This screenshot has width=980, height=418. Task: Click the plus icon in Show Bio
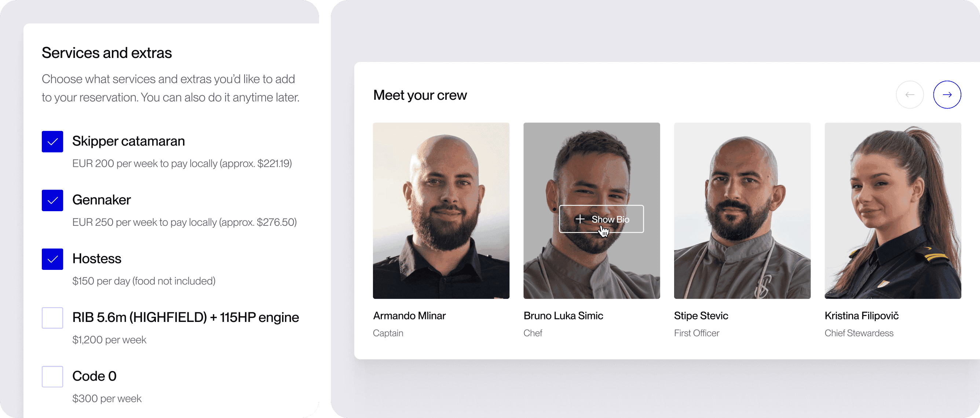[580, 219]
